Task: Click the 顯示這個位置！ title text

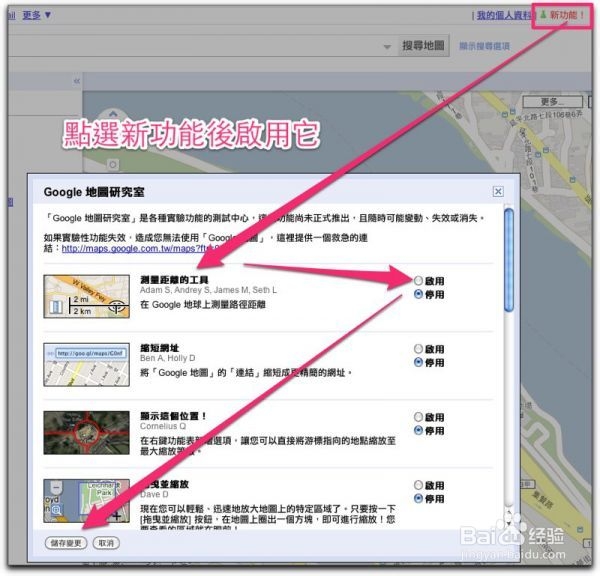Action: pyautogui.click(x=173, y=416)
